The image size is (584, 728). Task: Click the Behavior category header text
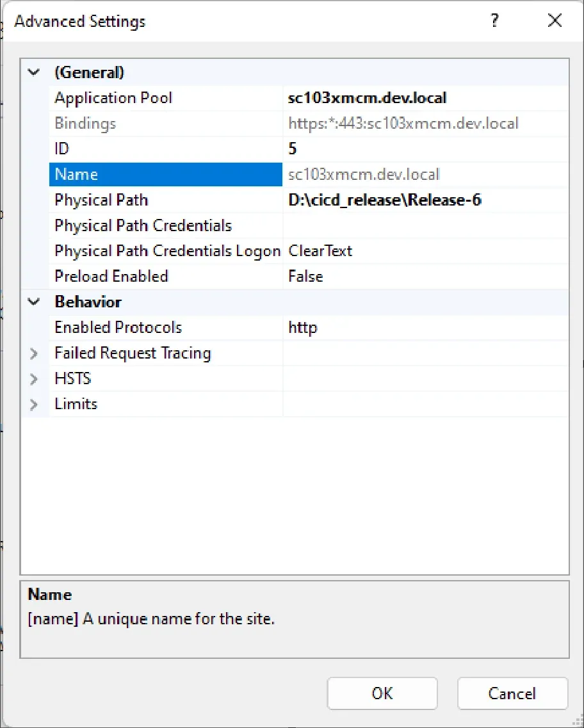pos(88,302)
